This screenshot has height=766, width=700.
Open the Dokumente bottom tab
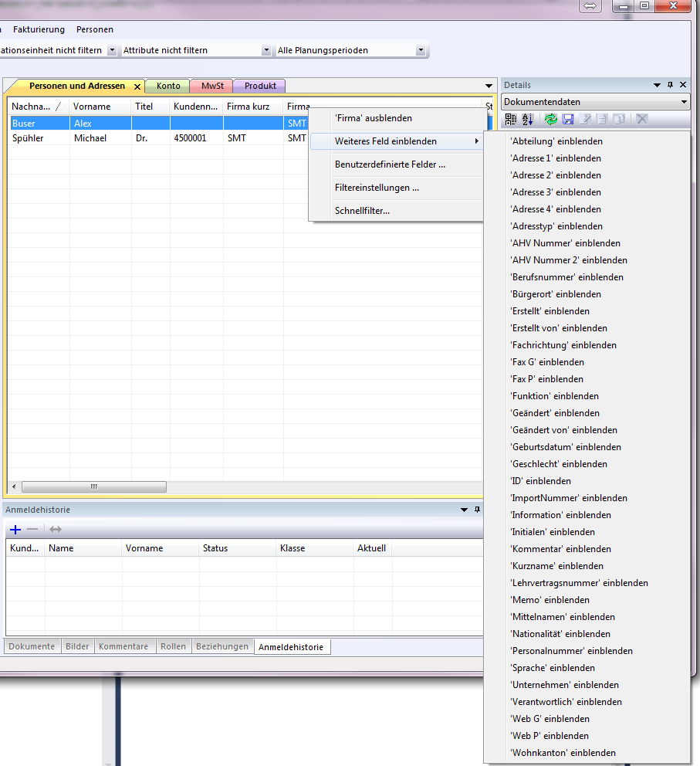coord(32,646)
